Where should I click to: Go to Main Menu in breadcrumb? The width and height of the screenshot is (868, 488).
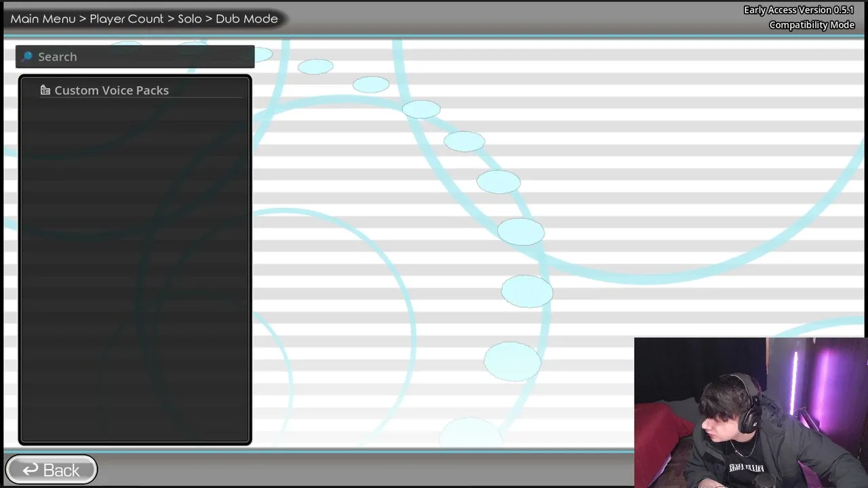pos(43,19)
